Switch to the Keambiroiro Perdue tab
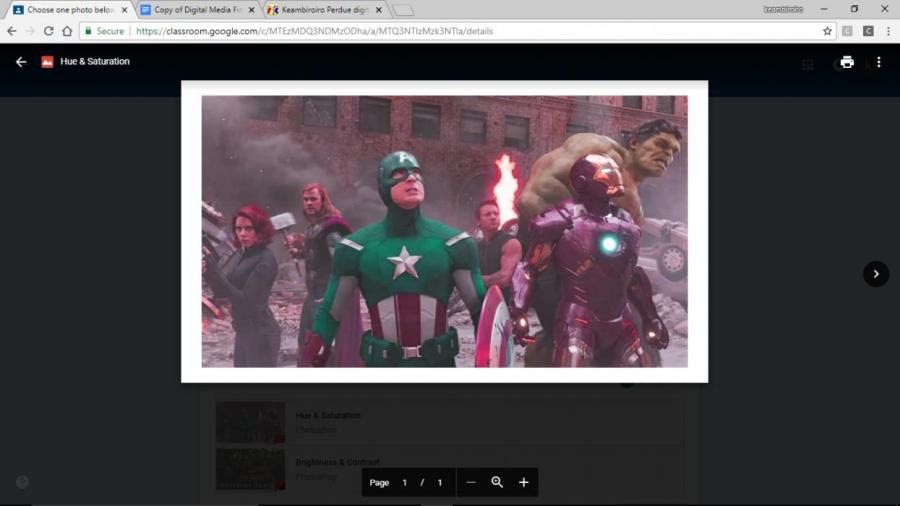This screenshot has height=506, width=900. [320, 10]
